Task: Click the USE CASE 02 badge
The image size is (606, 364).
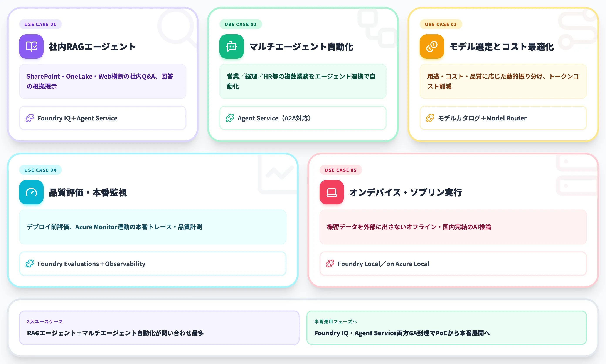Action: click(241, 24)
